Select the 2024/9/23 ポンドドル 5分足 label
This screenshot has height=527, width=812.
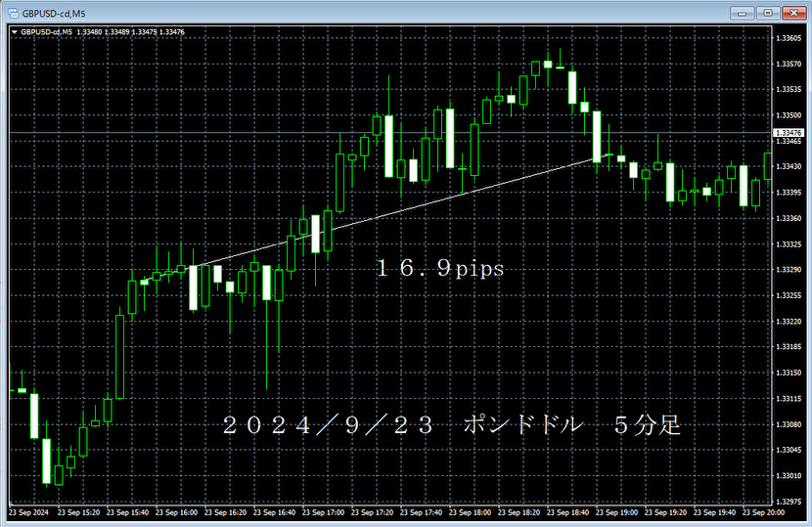click(452, 425)
